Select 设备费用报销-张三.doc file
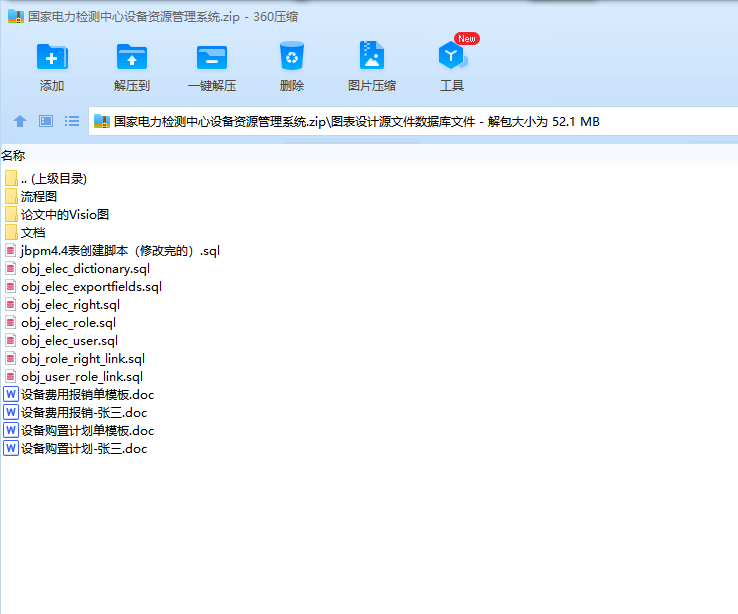 (75, 413)
